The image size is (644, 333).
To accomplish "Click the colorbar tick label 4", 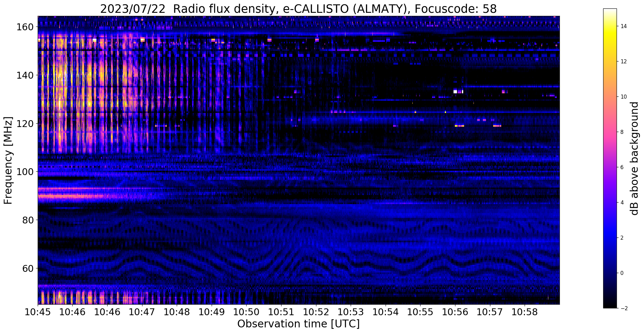I will (x=622, y=203).
